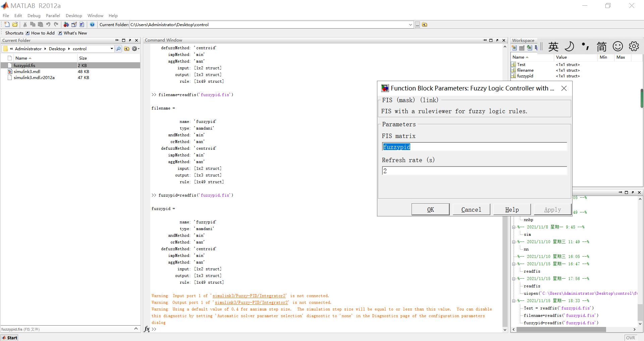
Task: Open the Current Folder path dropdown
Action: coord(112,49)
